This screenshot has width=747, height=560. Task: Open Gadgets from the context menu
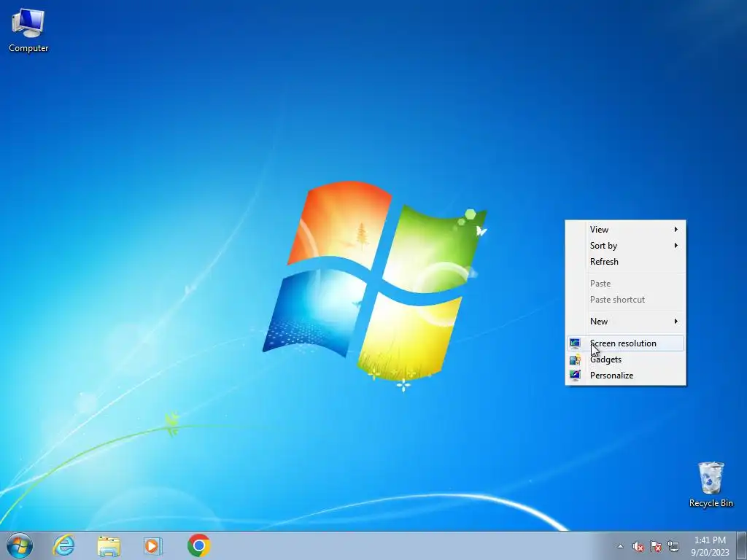625,359
